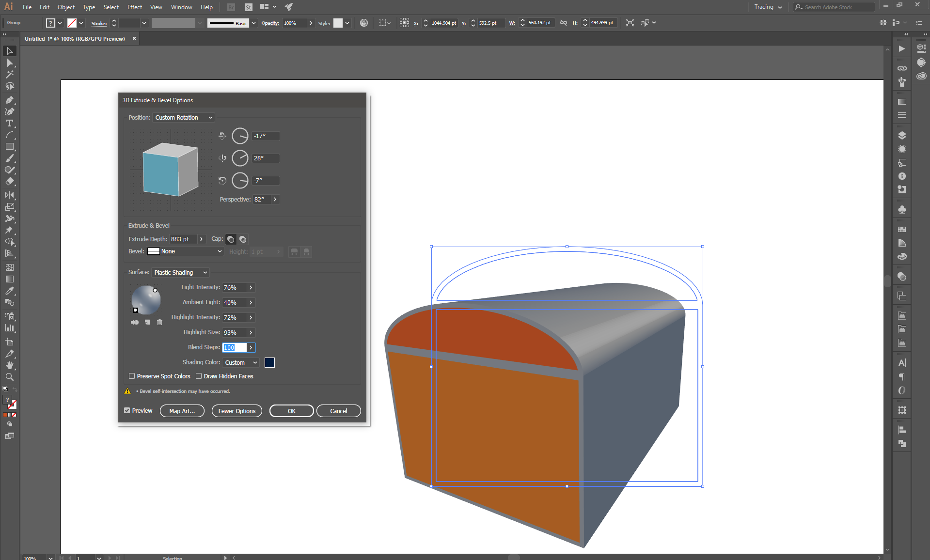Click the OK button
Image resolution: width=930 pixels, height=560 pixels.
tap(291, 411)
